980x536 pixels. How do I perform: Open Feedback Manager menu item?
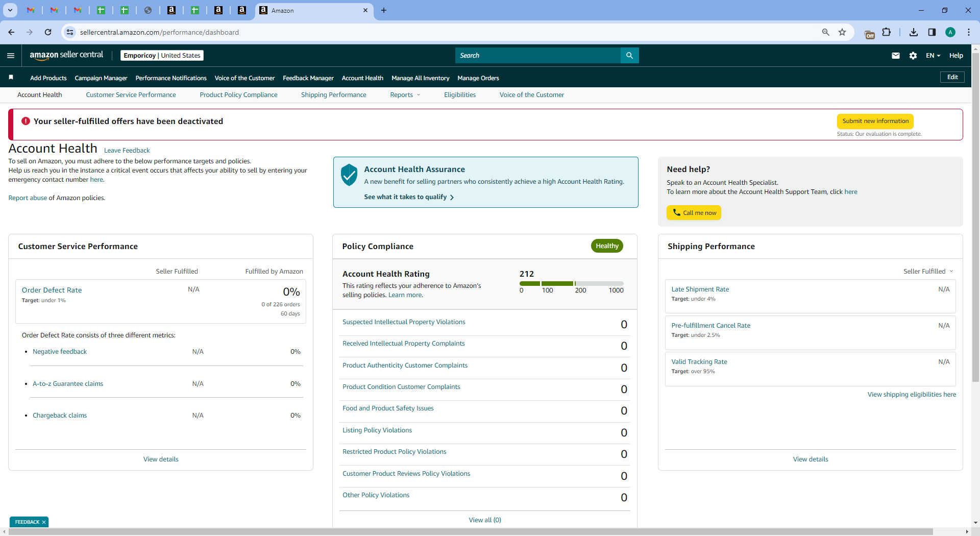click(308, 78)
